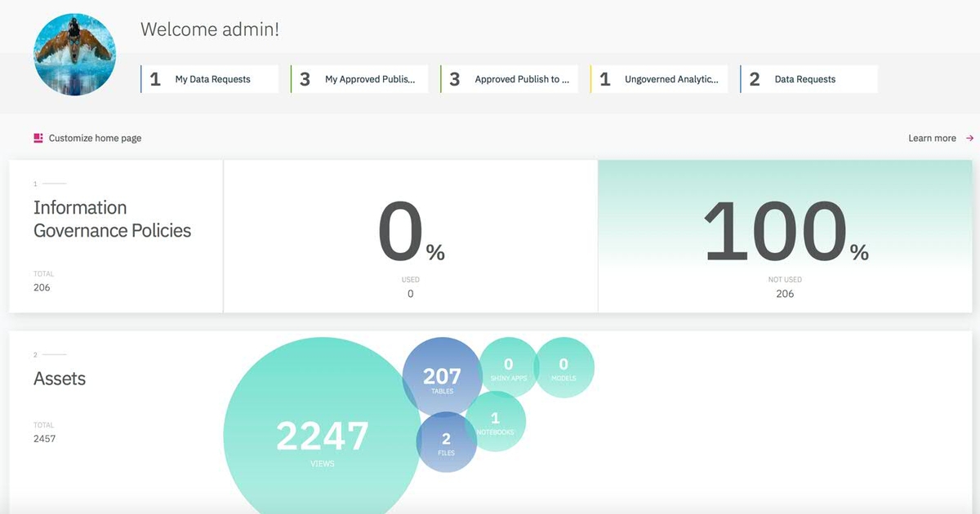Click the Welcome admin heading
Image resolution: width=980 pixels, height=514 pixels.
click(209, 29)
